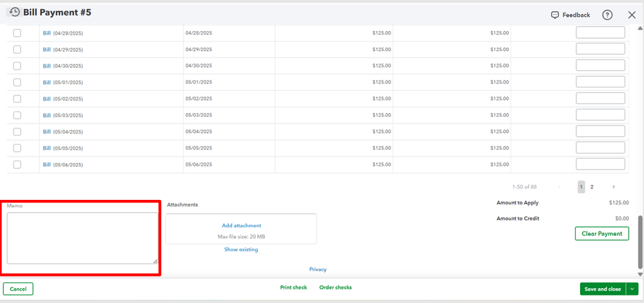The width and height of the screenshot is (644, 303).
Task: Click payment field for Bill 04/29/2025
Action: point(600,49)
